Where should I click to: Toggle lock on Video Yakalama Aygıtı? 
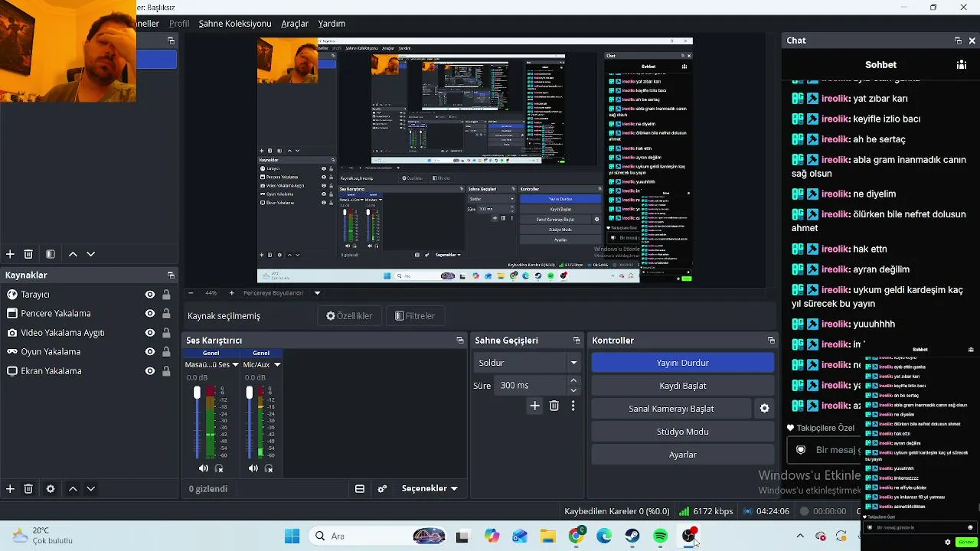point(166,333)
